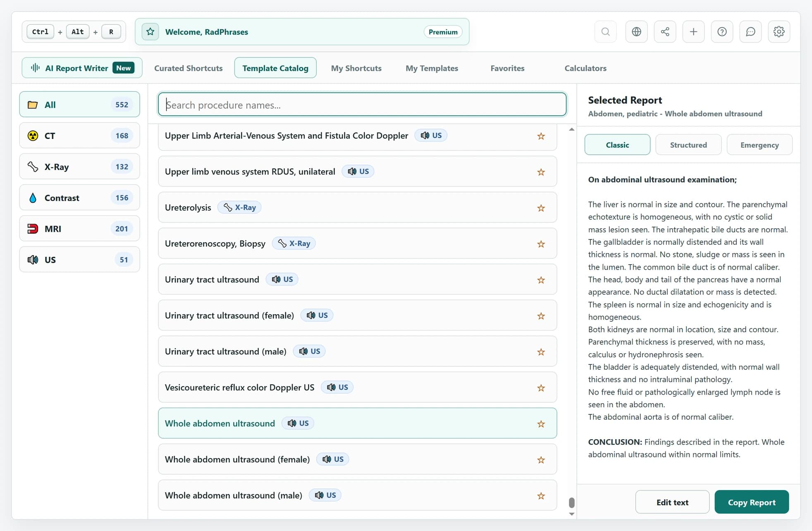This screenshot has height=531, width=812.
Task: Open the chat feedback icon
Action: (750, 32)
